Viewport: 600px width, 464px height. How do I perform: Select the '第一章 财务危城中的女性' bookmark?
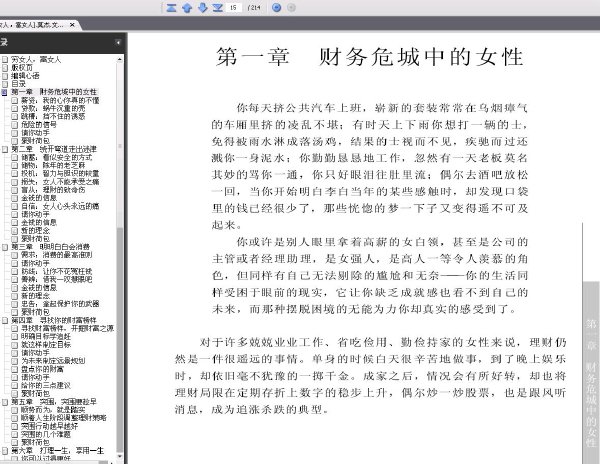(54, 92)
